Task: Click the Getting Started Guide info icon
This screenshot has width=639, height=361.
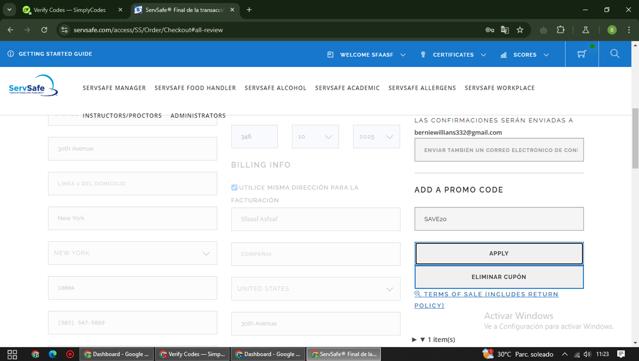Action: coord(11,54)
